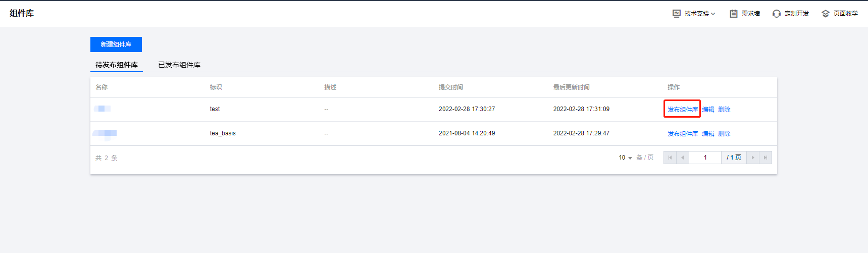868x253 pixels.
Task: Select the 待发布组件库 tab
Action: pyautogui.click(x=117, y=65)
